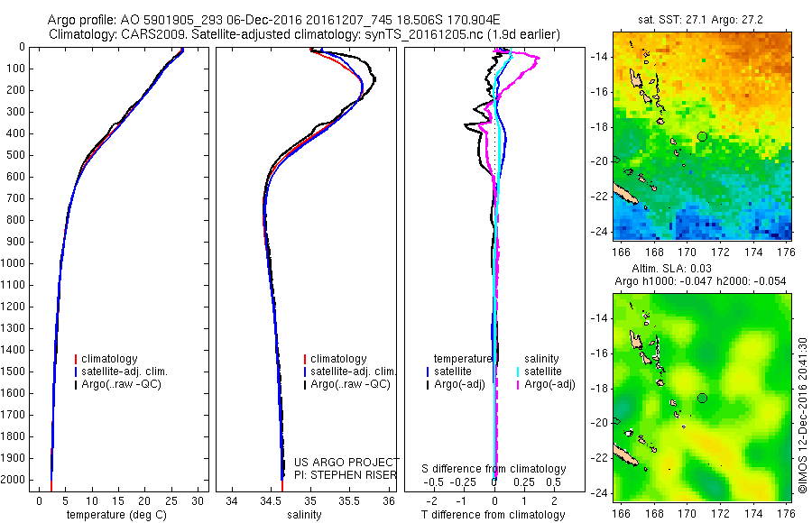Click the 174 longitude label under SLA map
812x523 pixels.
[753, 514]
